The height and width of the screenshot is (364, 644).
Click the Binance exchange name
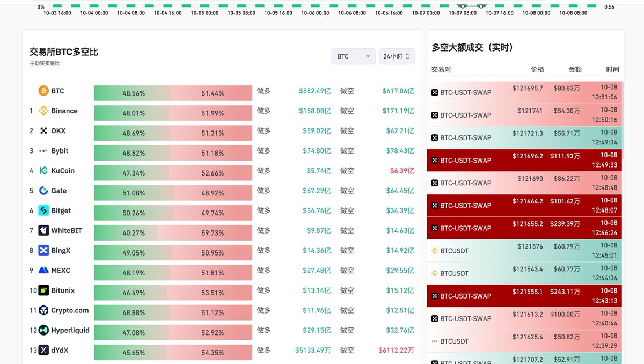coord(64,111)
